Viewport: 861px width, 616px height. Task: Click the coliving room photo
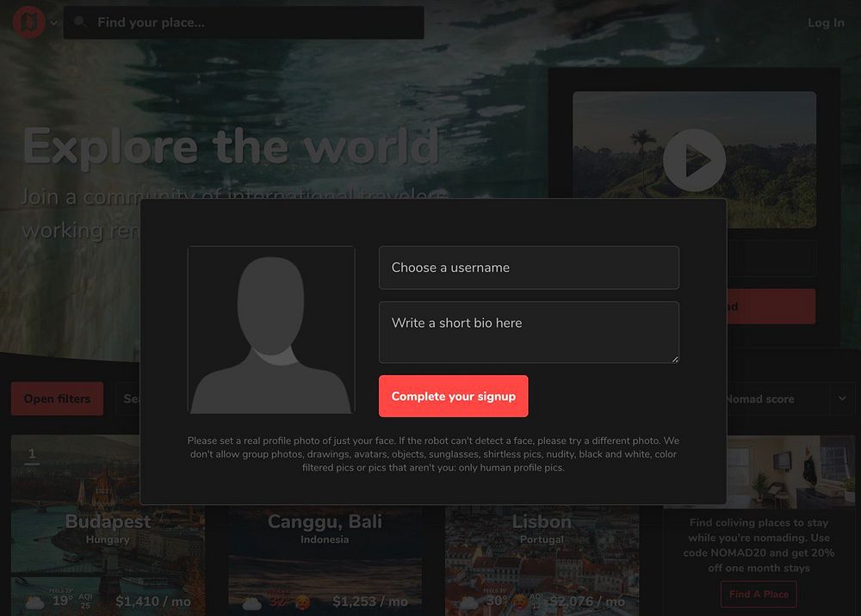[x=790, y=471]
